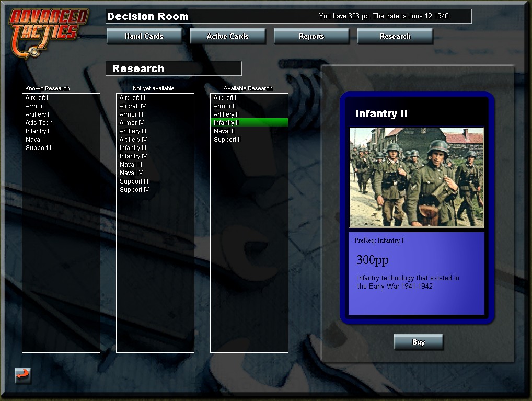Select Support I in Known Research

(61, 148)
